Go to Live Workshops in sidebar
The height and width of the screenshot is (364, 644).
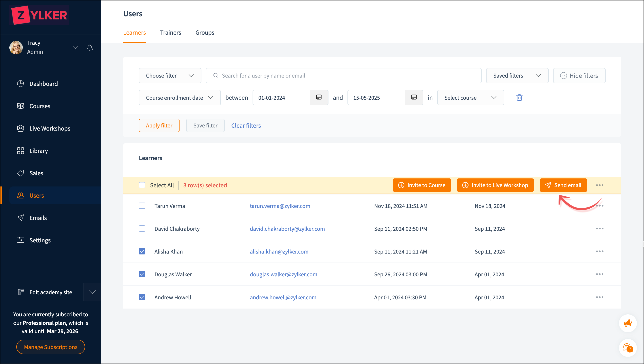tap(50, 128)
